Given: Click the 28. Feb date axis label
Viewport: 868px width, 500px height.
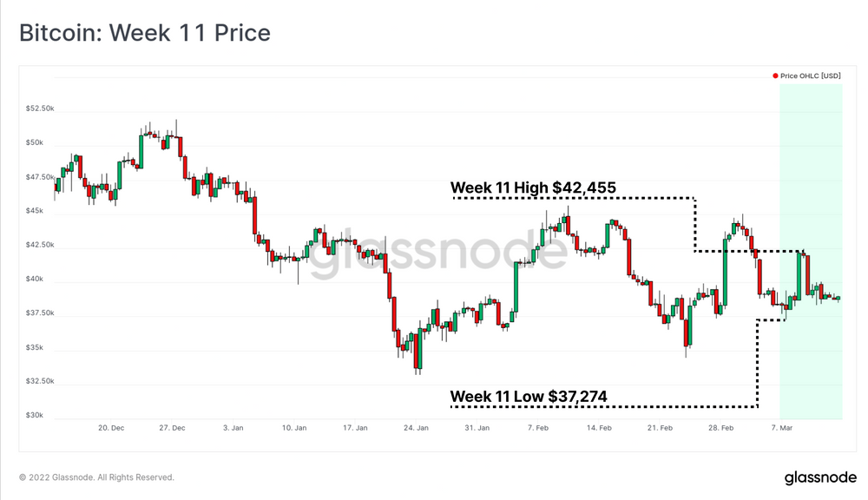Looking at the screenshot, I should click(x=720, y=428).
